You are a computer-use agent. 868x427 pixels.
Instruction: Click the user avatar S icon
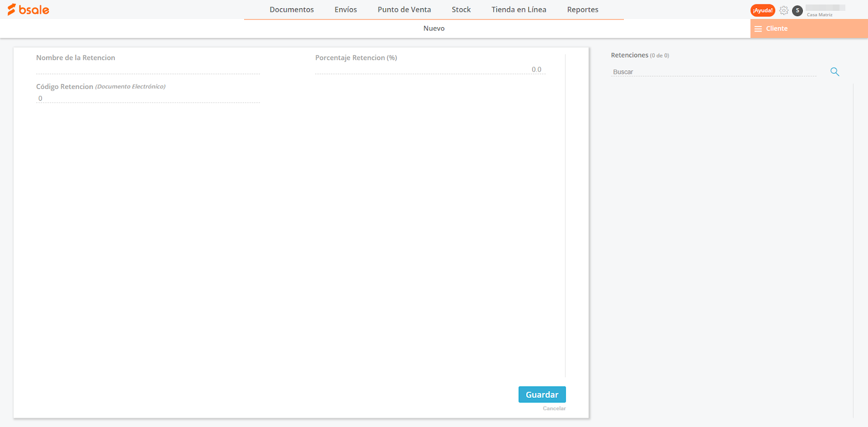point(797,10)
